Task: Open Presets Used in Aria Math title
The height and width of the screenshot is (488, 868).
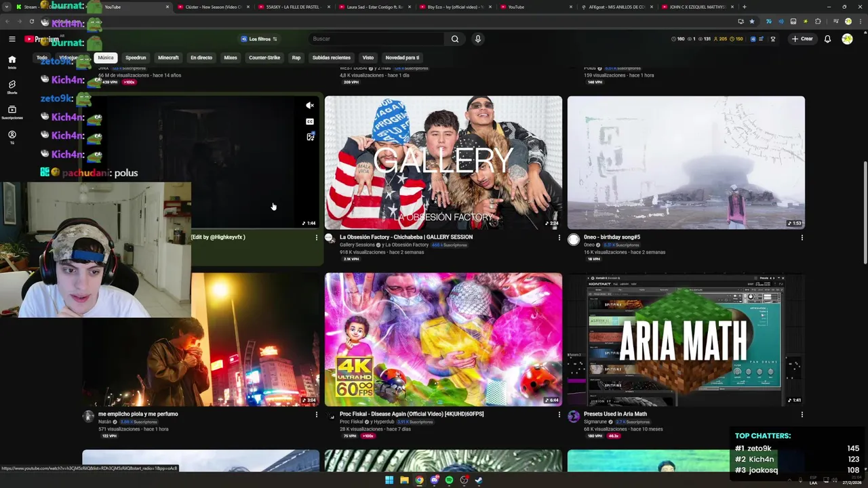Action: [615, 414]
